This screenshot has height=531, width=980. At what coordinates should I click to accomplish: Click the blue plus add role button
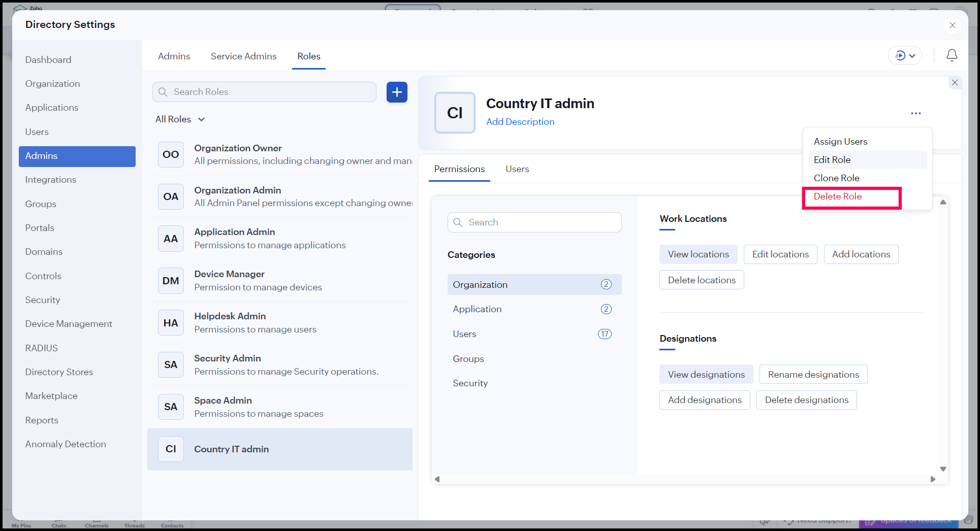397,92
